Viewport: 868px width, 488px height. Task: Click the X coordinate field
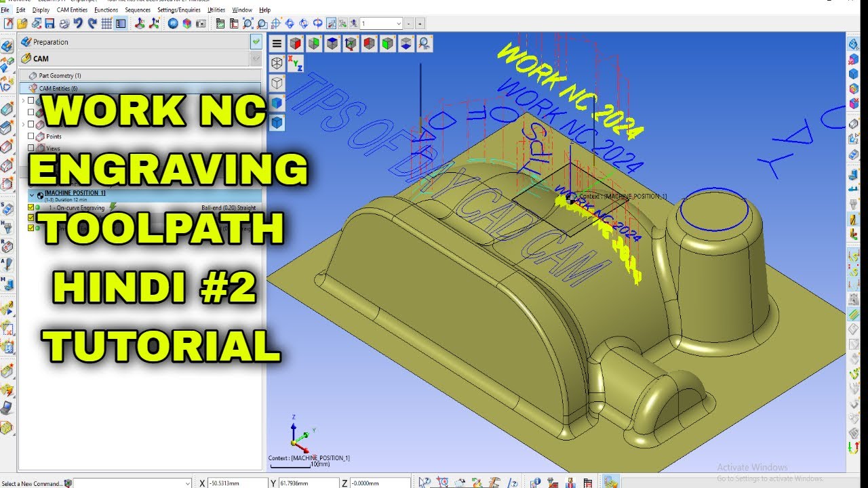237,483
